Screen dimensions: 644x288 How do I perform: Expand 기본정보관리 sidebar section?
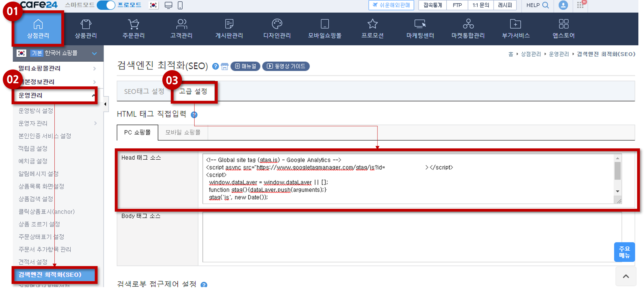click(58, 82)
